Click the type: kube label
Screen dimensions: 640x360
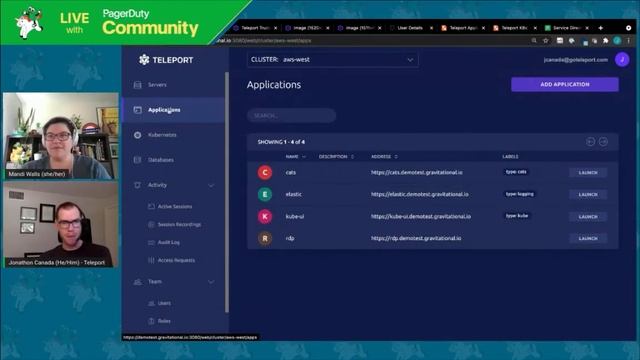point(517,216)
